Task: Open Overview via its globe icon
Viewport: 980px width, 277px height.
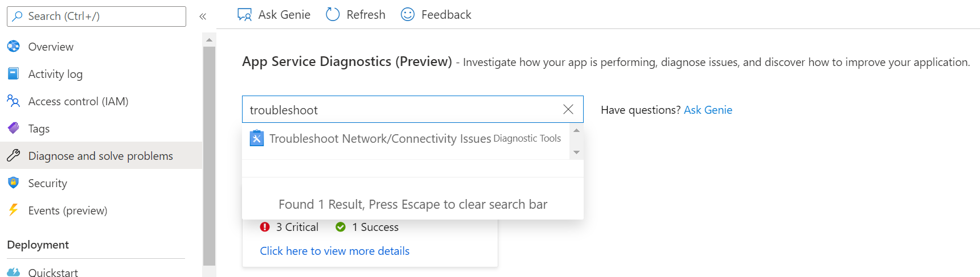Action: (14, 47)
